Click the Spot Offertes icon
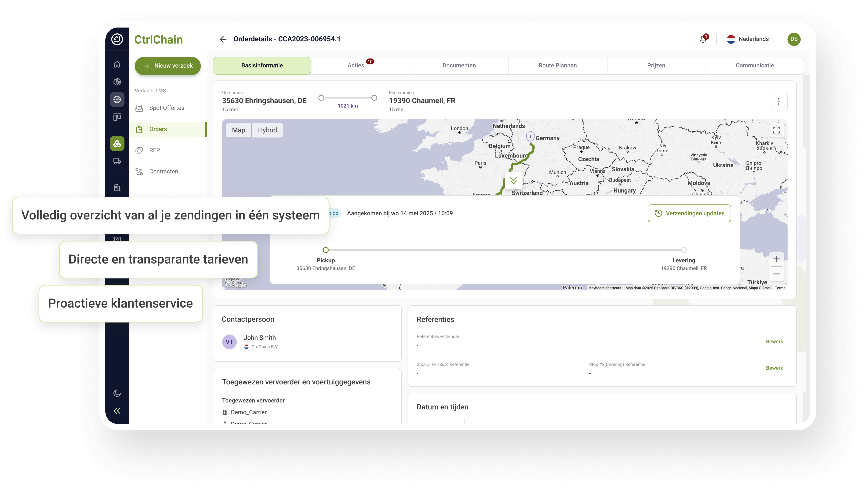This screenshot has height=492, width=868. coord(139,108)
